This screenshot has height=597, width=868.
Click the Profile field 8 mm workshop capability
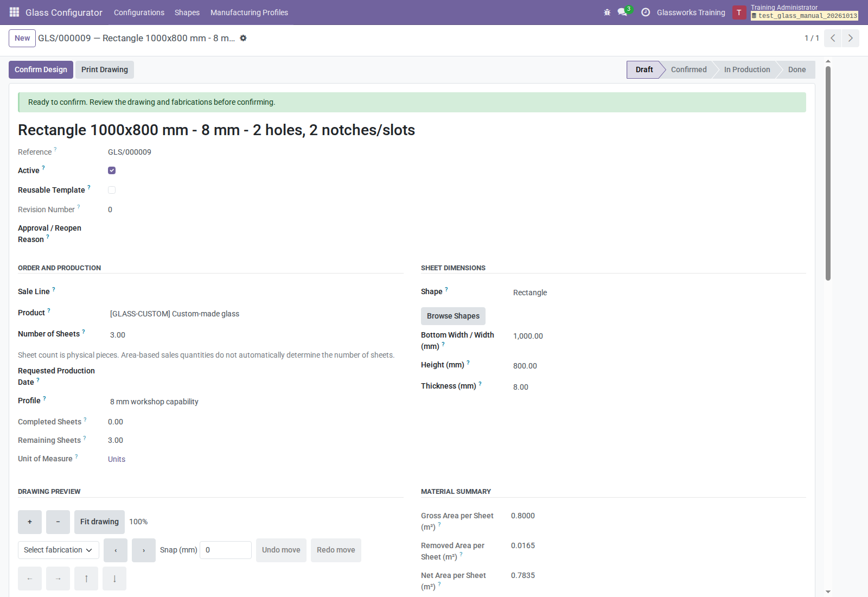coord(154,402)
